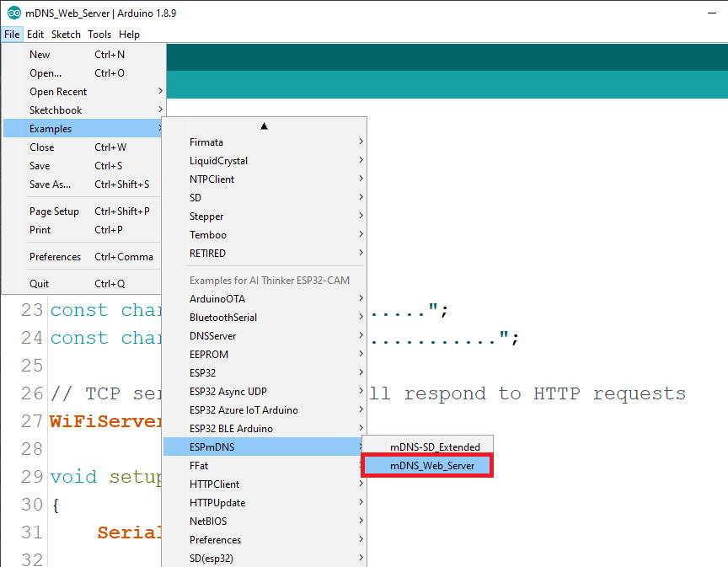Open the File menu
The width and height of the screenshot is (728, 567).
pos(12,35)
